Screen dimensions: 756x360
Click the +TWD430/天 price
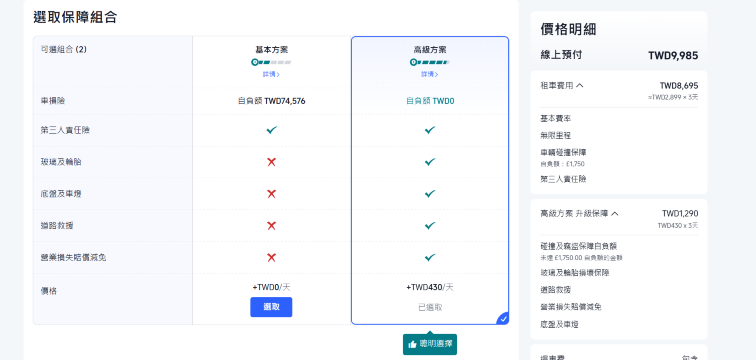pyautogui.click(x=430, y=287)
